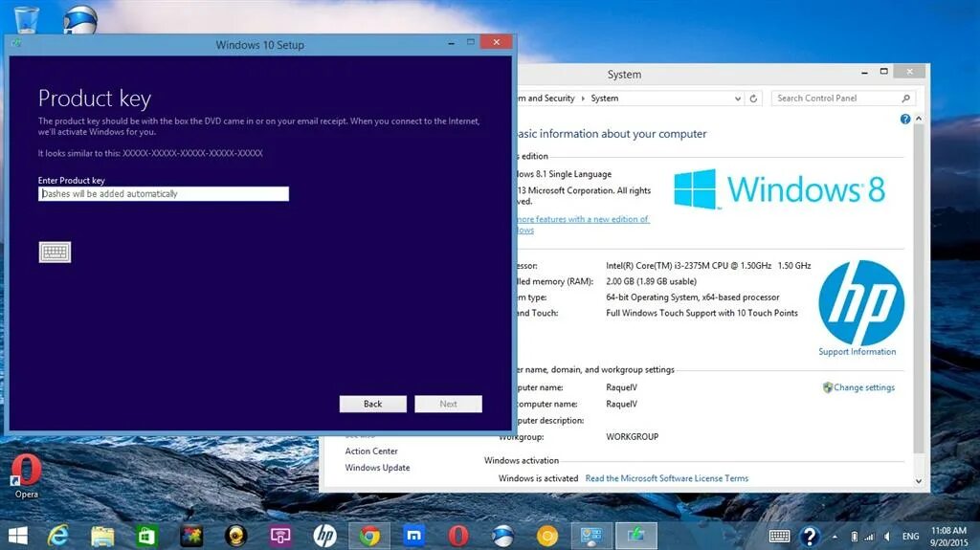
Task: Open the Windows Store taskbar icon
Action: pos(146,537)
